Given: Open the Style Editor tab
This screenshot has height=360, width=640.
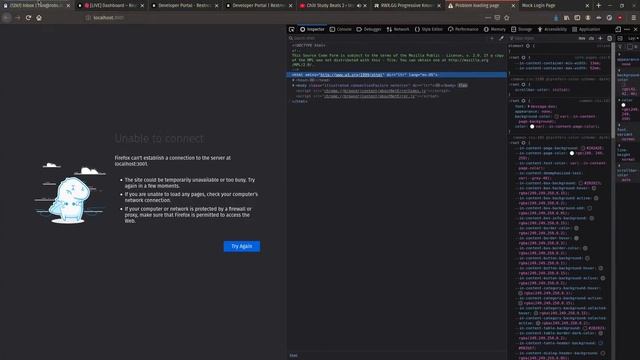Looking at the screenshot, I should click(429, 29).
